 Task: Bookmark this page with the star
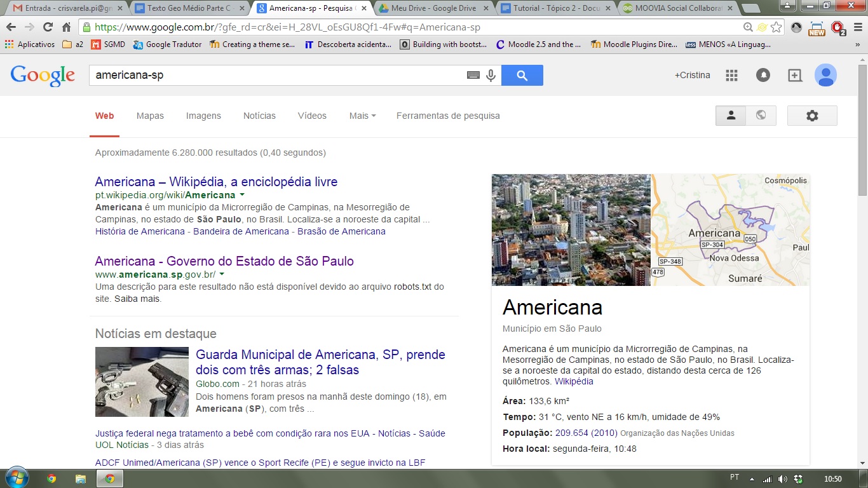pos(776,27)
